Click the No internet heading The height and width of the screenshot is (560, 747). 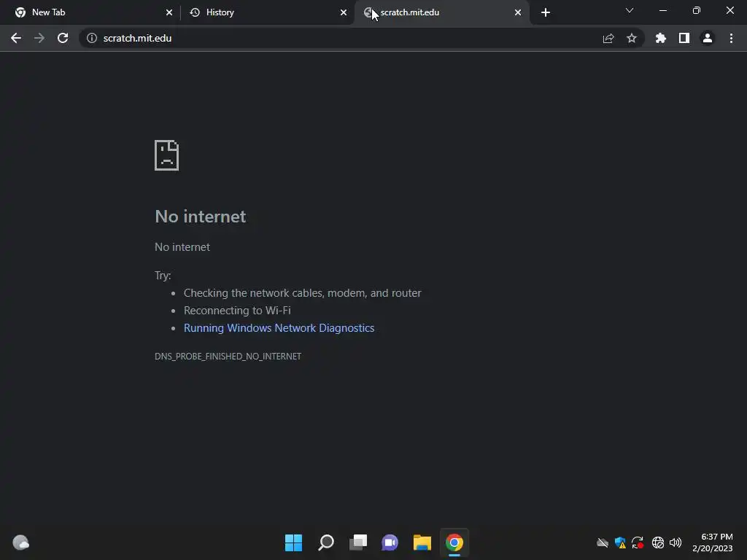click(200, 217)
